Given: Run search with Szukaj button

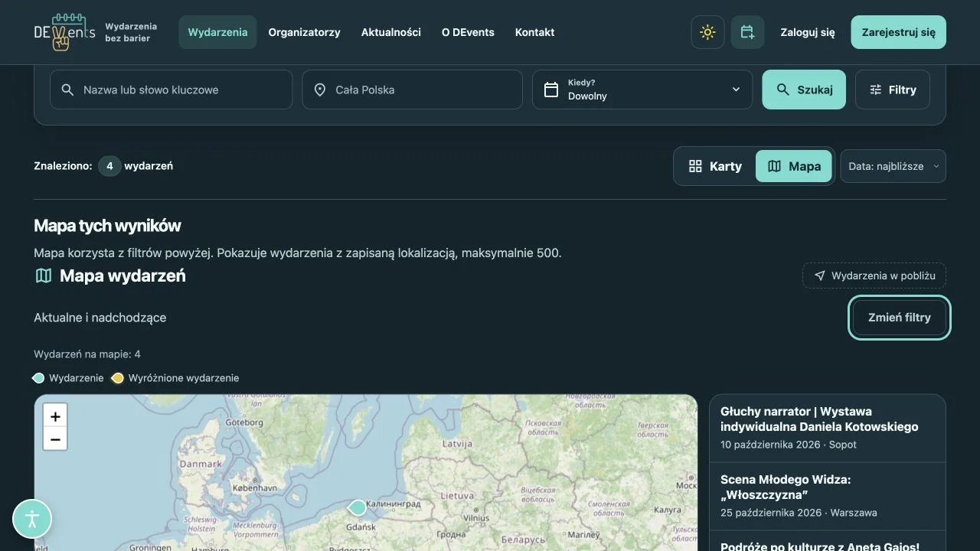Looking at the screenshot, I should (x=804, y=90).
